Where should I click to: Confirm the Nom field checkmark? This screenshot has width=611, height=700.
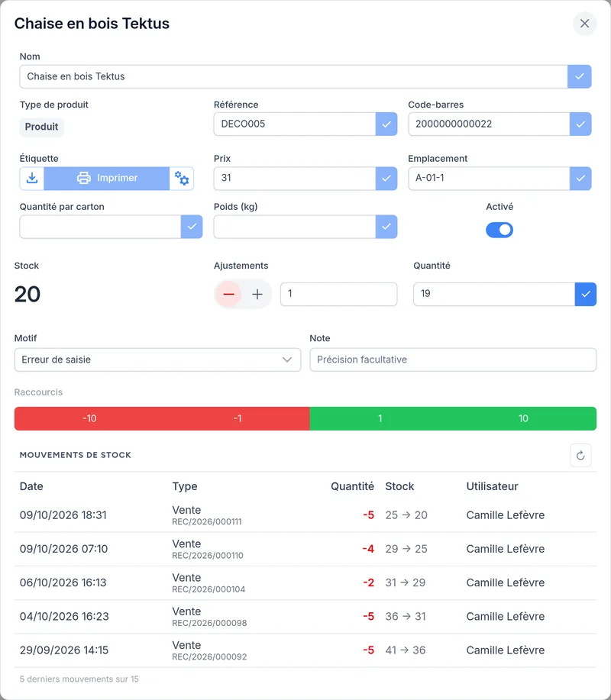click(579, 76)
